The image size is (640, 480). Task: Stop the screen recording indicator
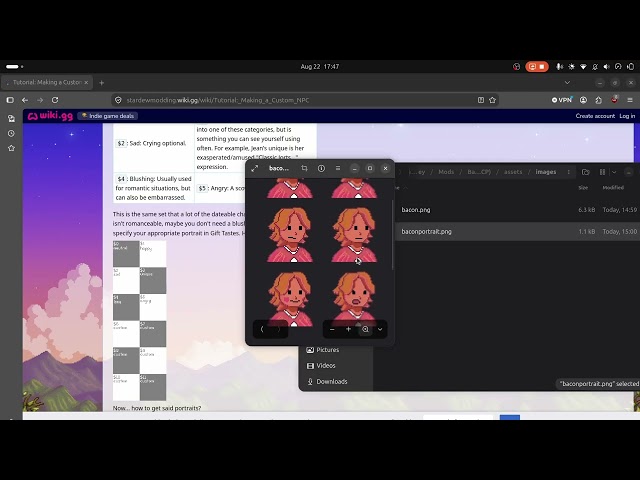click(537, 67)
